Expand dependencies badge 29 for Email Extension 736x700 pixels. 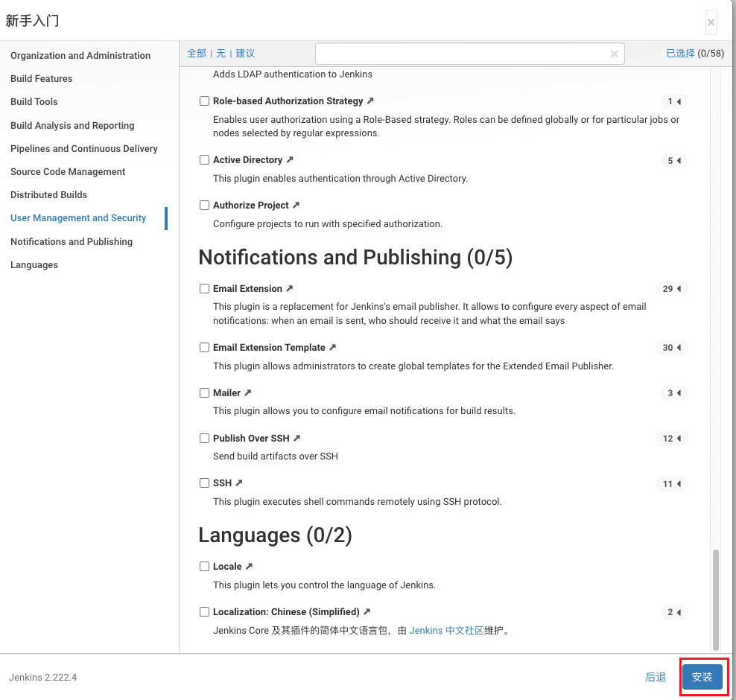pos(672,289)
